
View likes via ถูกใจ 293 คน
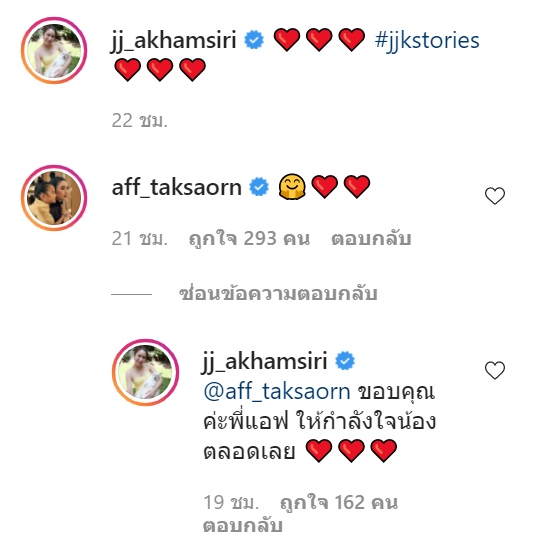(249, 239)
